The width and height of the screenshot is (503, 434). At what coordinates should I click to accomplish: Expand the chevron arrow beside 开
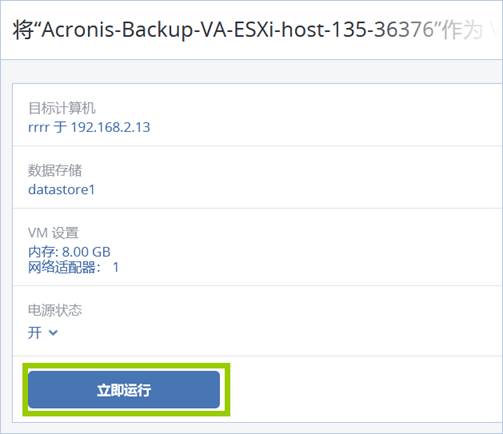tap(53, 333)
